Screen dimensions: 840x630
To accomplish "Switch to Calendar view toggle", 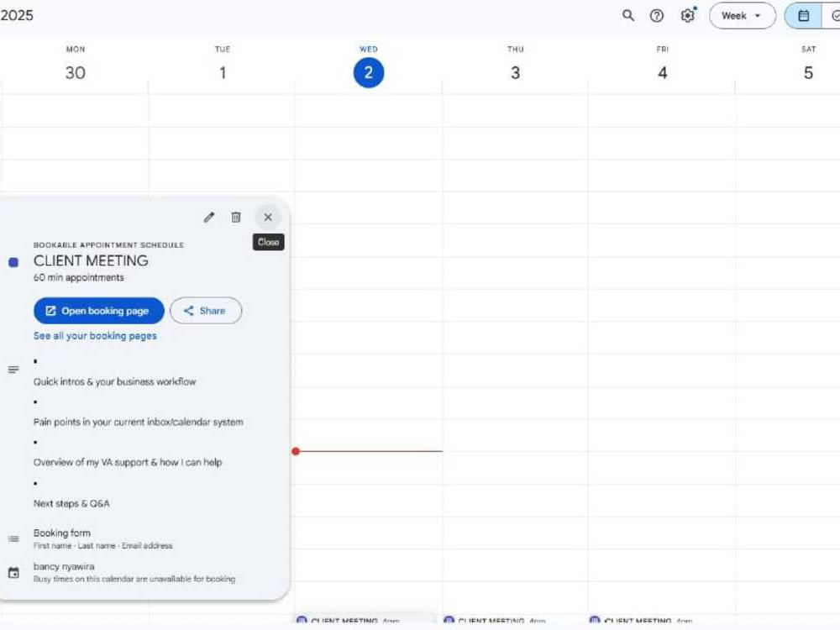I will click(x=804, y=15).
